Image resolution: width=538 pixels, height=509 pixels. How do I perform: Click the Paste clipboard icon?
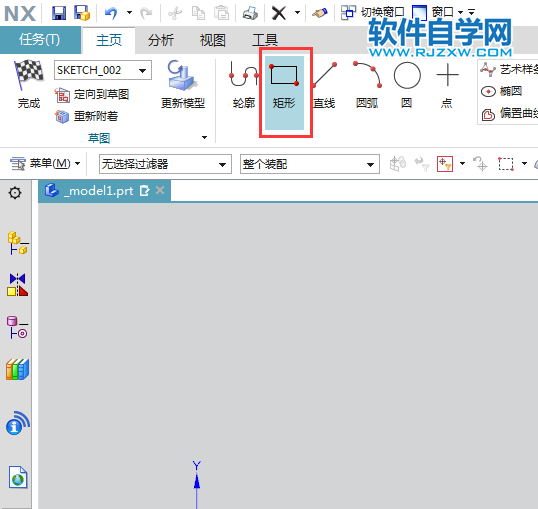(221, 13)
